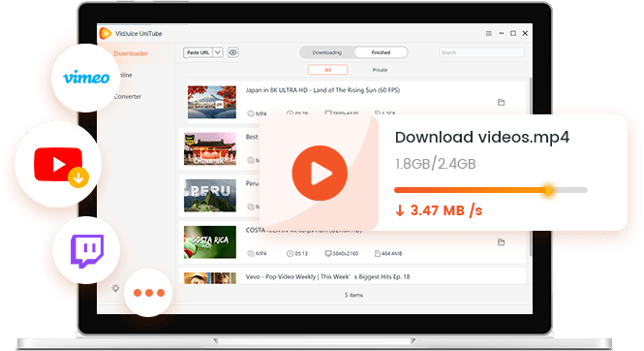Click the 1.8GB/2.4GB size text
644x351 pixels.
pos(436,164)
